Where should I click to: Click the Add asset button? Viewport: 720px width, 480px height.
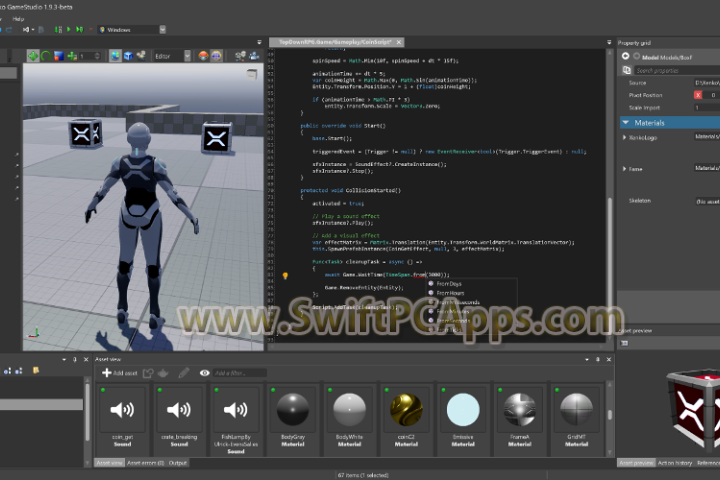(x=119, y=373)
